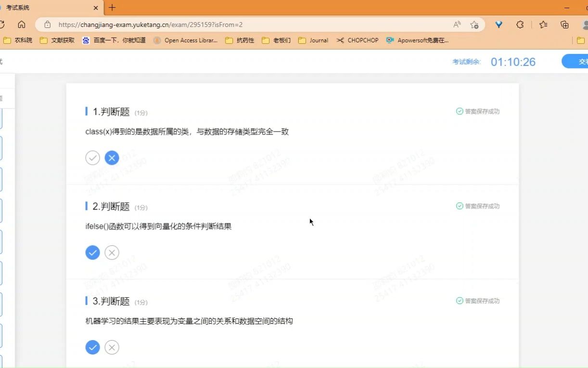Click the Collections icon in the toolbar
588x368 pixels.
[x=564, y=25]
